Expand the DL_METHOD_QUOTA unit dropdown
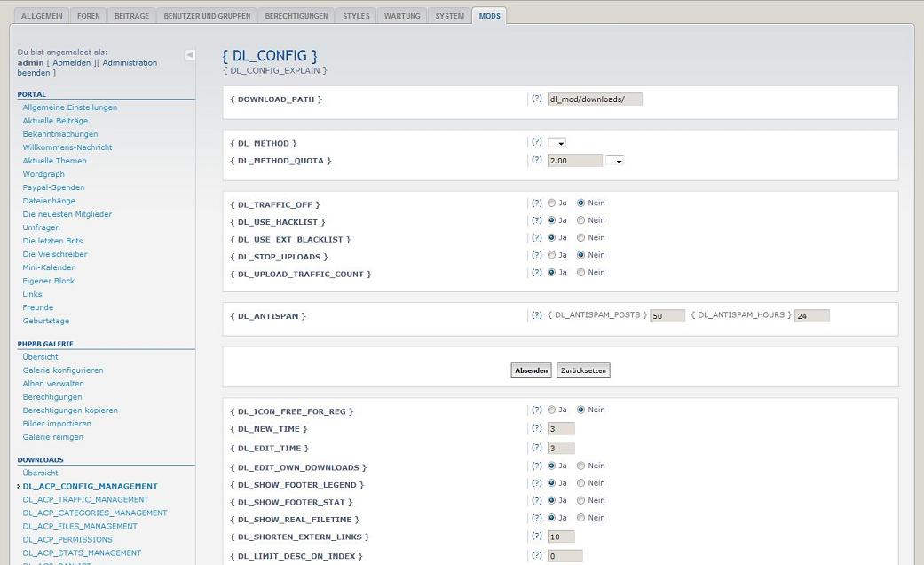Screen dimensions: 924x565 pos(614,161)
